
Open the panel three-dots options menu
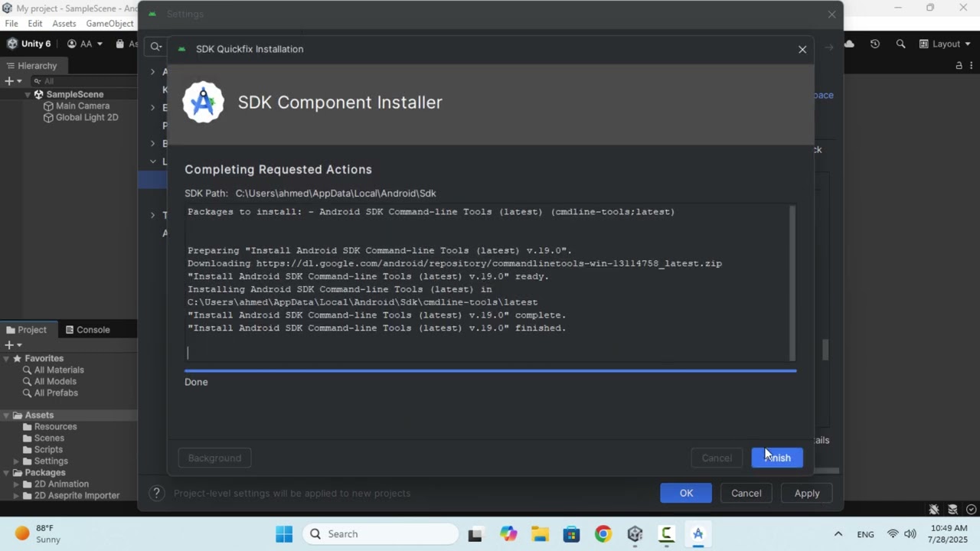(x=971, y=66)
